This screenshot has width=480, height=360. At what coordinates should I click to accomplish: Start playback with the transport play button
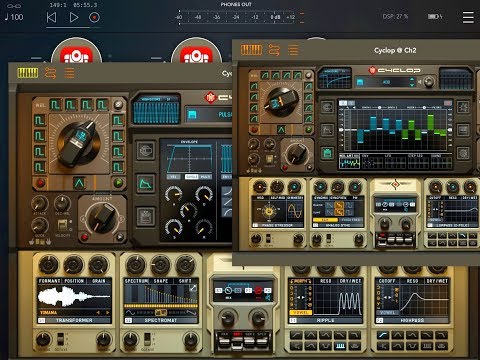(x=74, y=17)
